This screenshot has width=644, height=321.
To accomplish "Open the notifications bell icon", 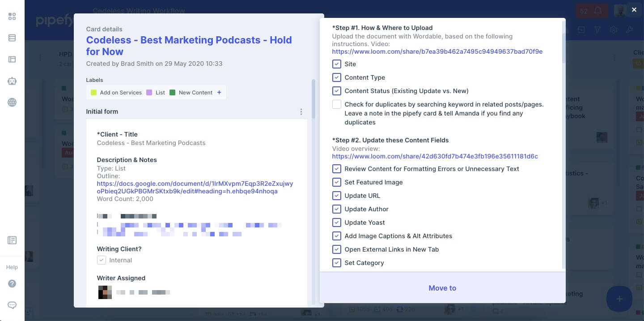I will tap(598, 11).
